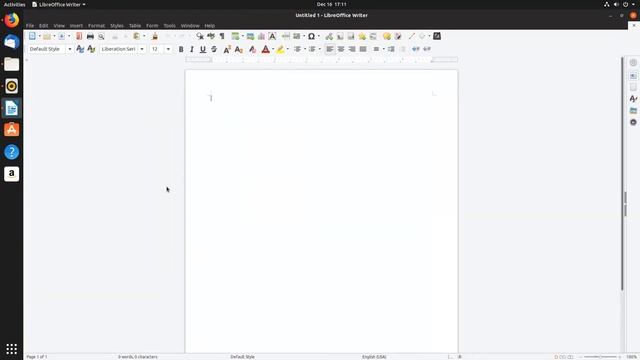Open New document type arrow
This screenshot has width=640, height=360.
pos(40,36)
